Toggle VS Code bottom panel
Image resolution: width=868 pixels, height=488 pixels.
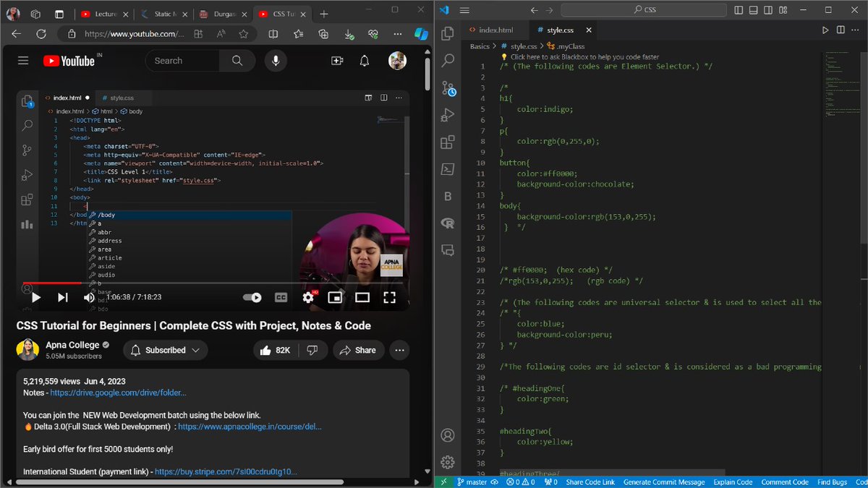pos(754,10)
